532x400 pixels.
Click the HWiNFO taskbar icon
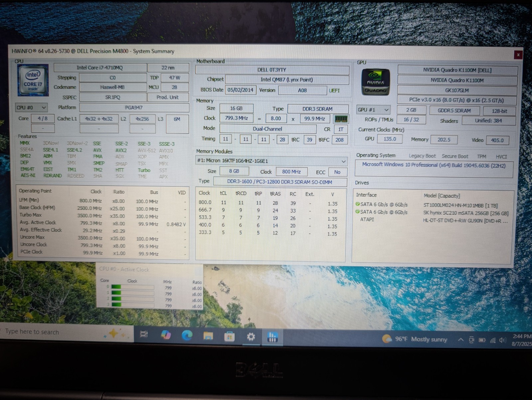click(x=273, y=337)
